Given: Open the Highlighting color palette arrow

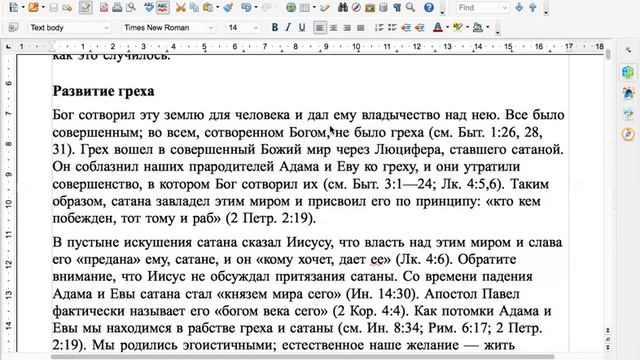Looking at the screenshot, I should pyautogui.click(x=467, y=27).
